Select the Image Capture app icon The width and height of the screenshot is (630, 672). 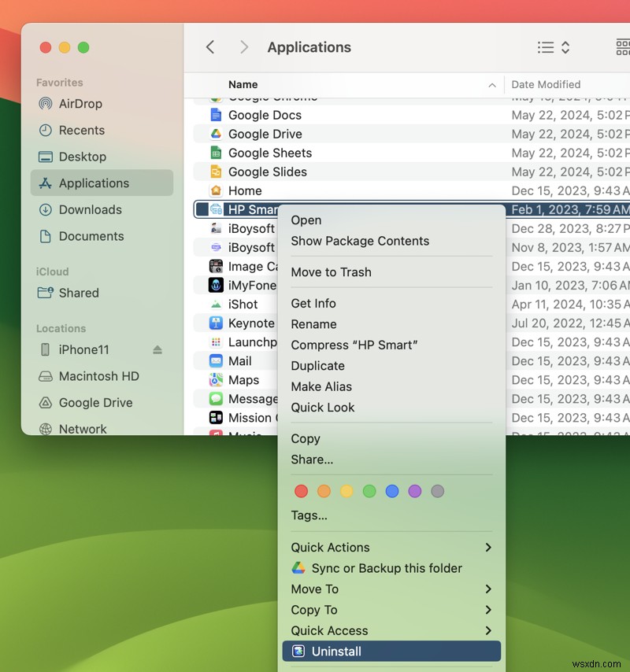tap(216, 266)
